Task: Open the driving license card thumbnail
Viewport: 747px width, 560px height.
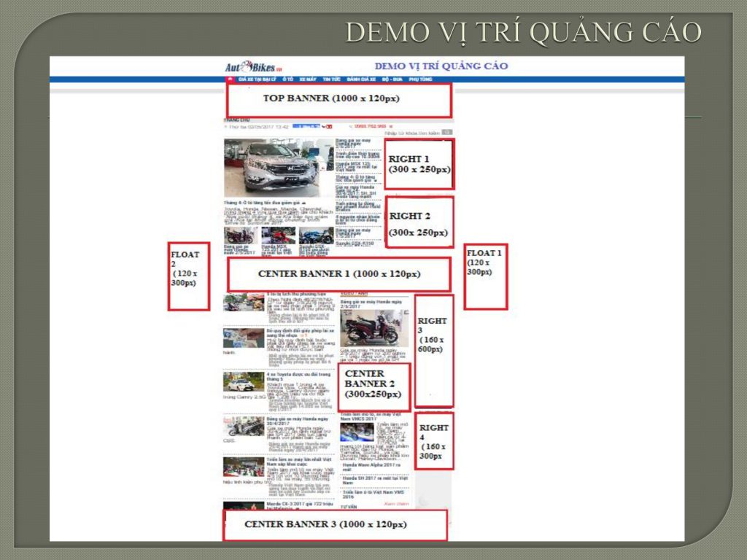Action: click(x=244, y=338)
